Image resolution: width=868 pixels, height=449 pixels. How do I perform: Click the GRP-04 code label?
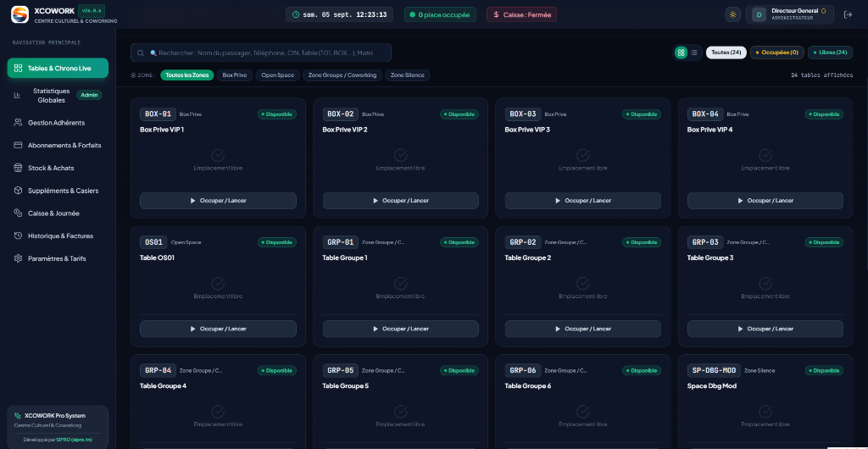pyautogui.click(x=159, y=370)
